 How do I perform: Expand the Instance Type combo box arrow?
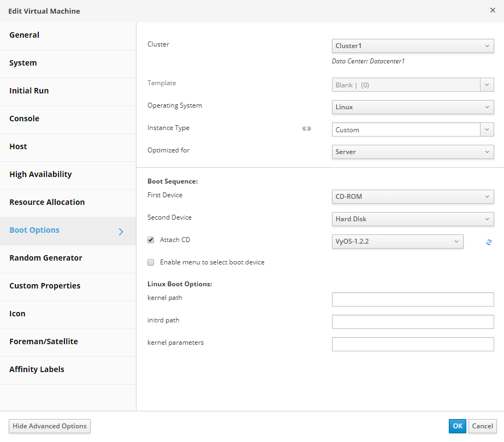487,130
